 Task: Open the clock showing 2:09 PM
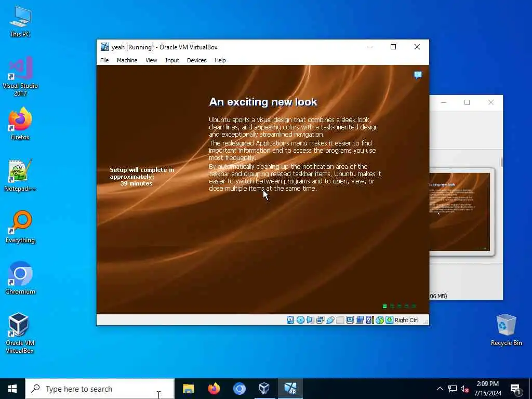[x=487, y=389]
